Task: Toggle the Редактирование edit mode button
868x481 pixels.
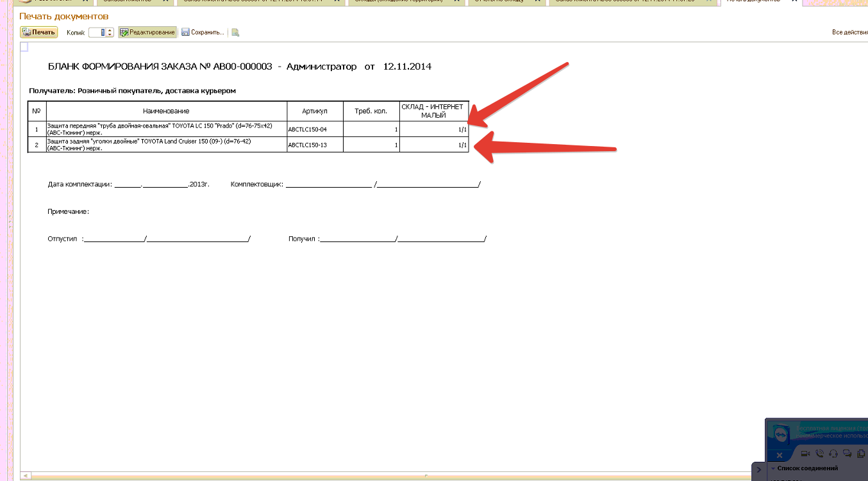Action: (147, 32)
